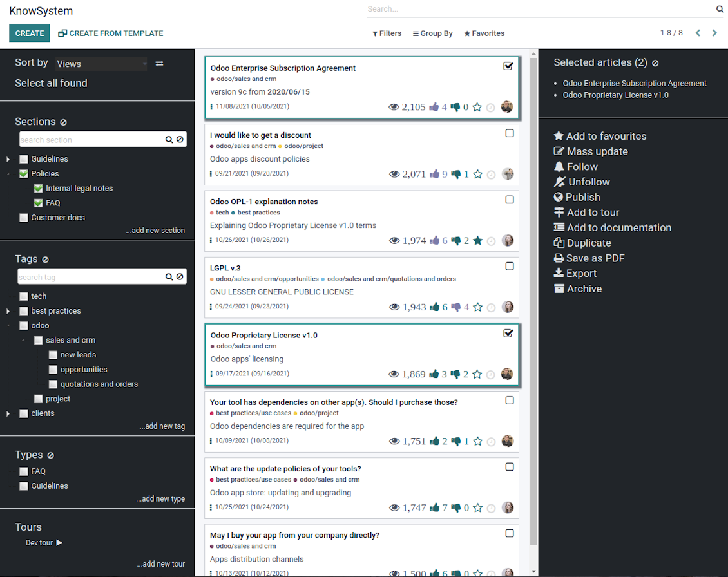Collapse the 'odoo' tag node
Viewport: 728px width, 577px height.
[x=8, y=326]
